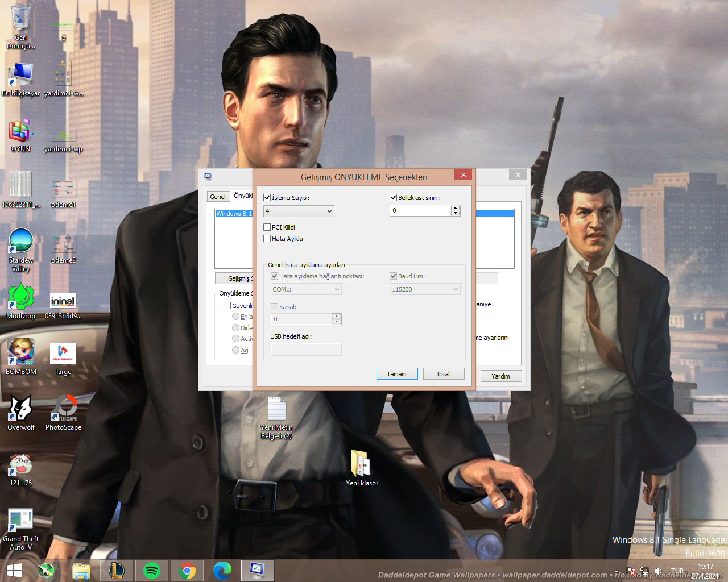Open the Windows Start button
Image resolution: width=728 pixels, height=582 pixels.
click(14, 571)
